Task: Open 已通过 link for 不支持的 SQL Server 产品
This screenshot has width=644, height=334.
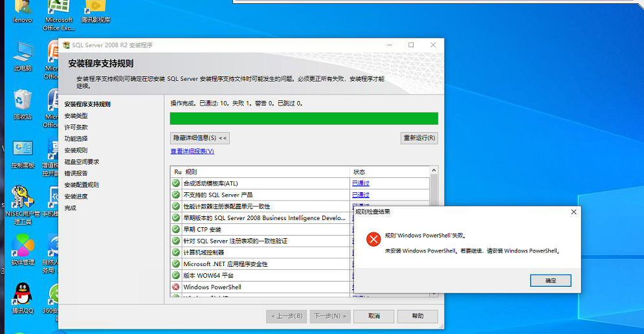Action: click(361, 195)
